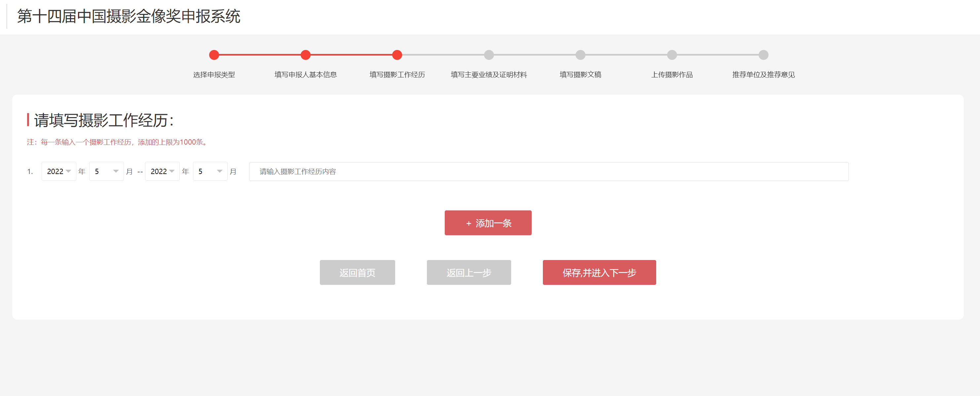980x396 pixels.
Task: Select the 填写申报人基本信息 step dot
Action: point(306,55)
